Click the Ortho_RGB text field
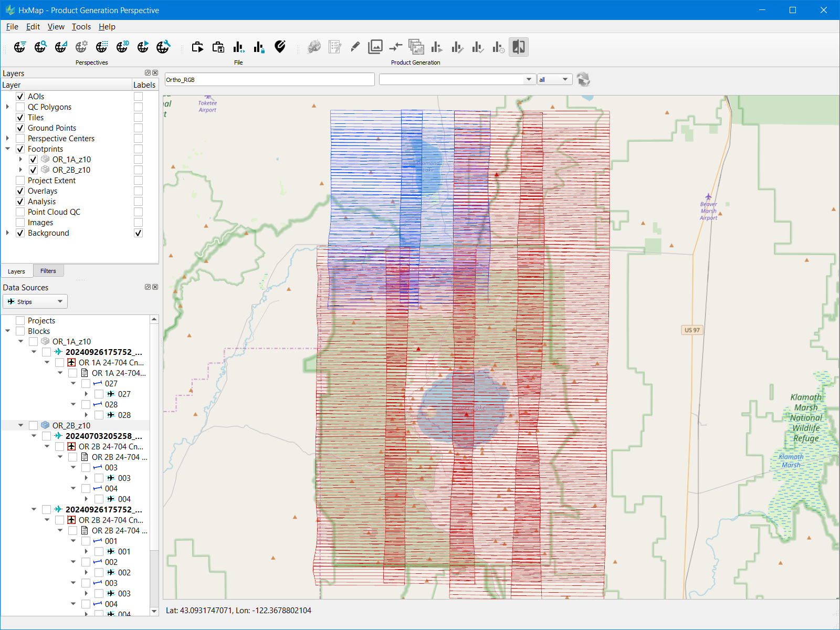Viewport: 840px width, 630px height. point(269,80)
